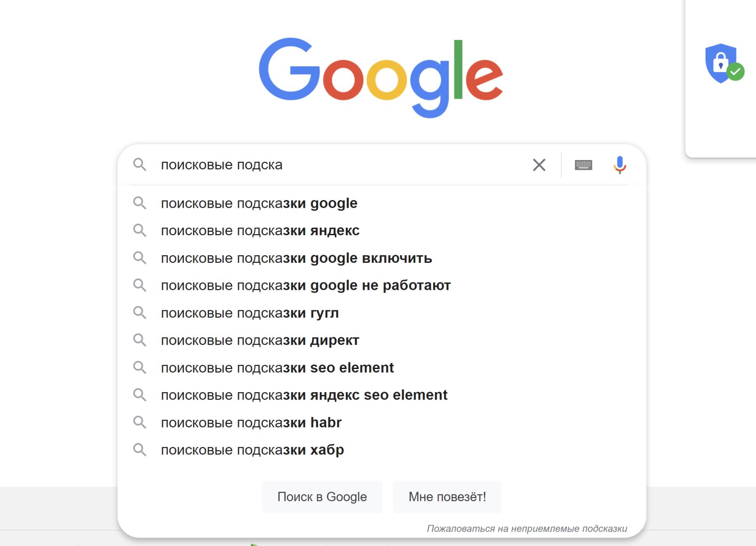
Task: Start voice search with microphone icon
Action: (619, 165)
